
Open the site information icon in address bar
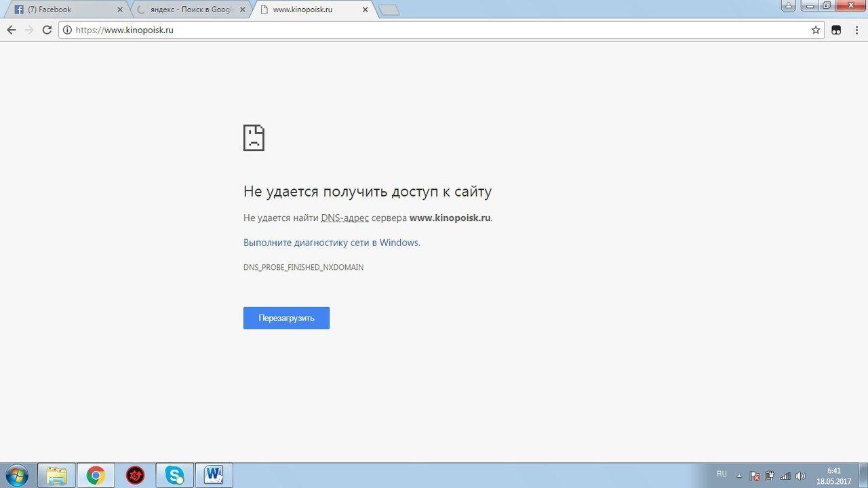coord(67,30)
